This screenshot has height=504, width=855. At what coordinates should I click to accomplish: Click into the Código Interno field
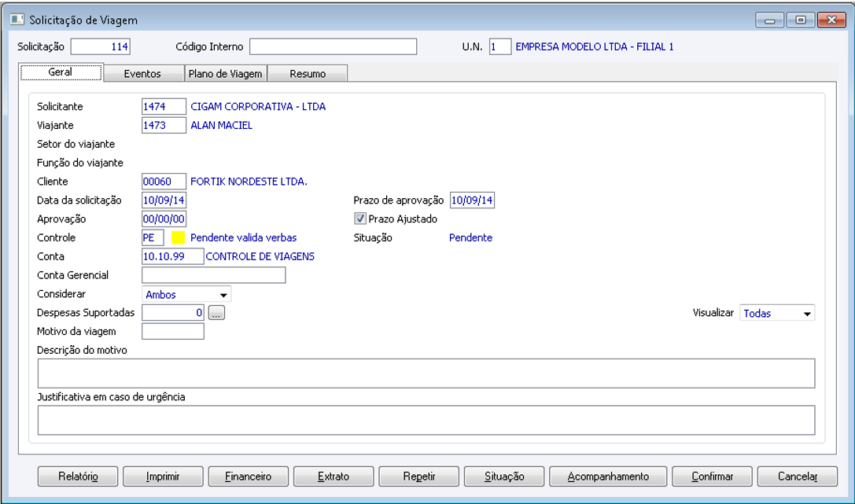tap(334, 47)
